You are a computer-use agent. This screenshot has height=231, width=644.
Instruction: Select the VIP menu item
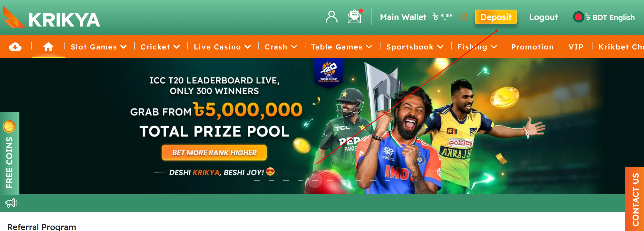576,47
